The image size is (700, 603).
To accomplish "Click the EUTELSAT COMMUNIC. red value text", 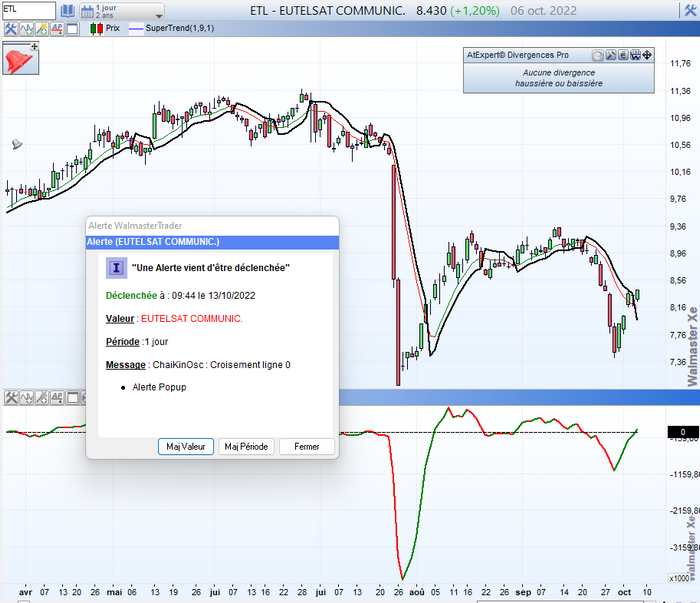I will coord(192,319).
